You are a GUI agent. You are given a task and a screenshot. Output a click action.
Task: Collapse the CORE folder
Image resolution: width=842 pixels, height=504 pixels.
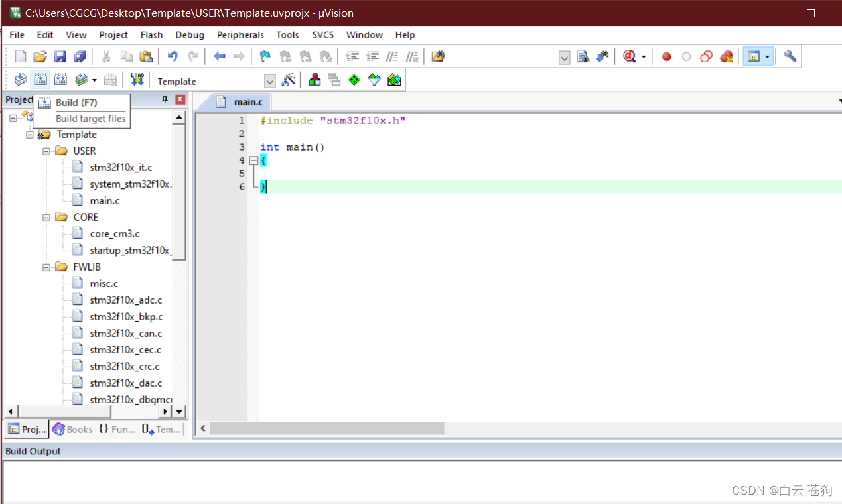(46, 218)
